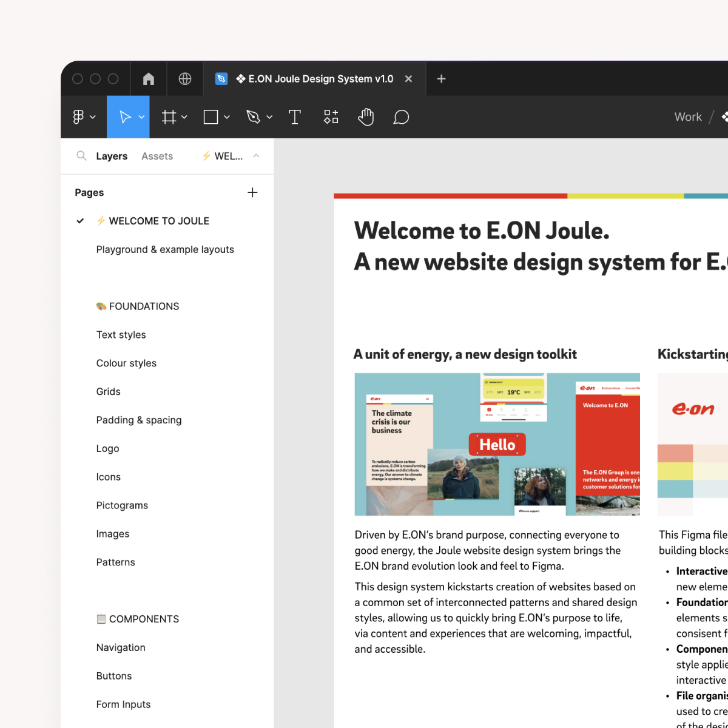Select the Rectangle shape tool

tap(211, 117)
